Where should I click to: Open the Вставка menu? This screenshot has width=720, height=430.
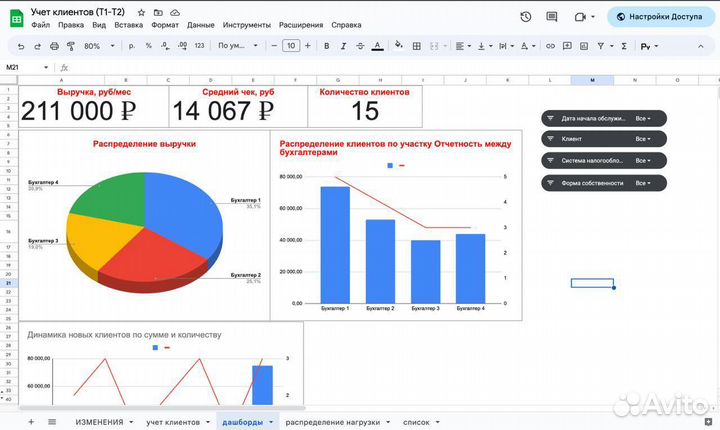pyautogui.click(x=128, y=24)
